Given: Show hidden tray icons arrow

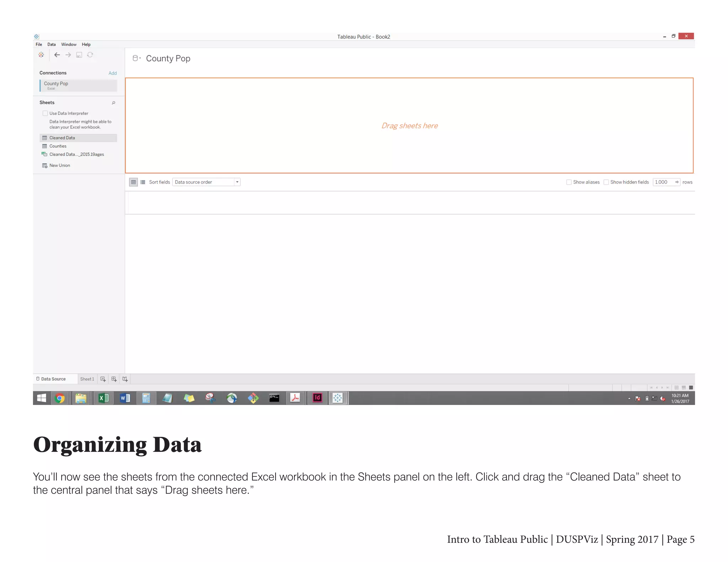Looking at the screenshot, I should (629, 399).
